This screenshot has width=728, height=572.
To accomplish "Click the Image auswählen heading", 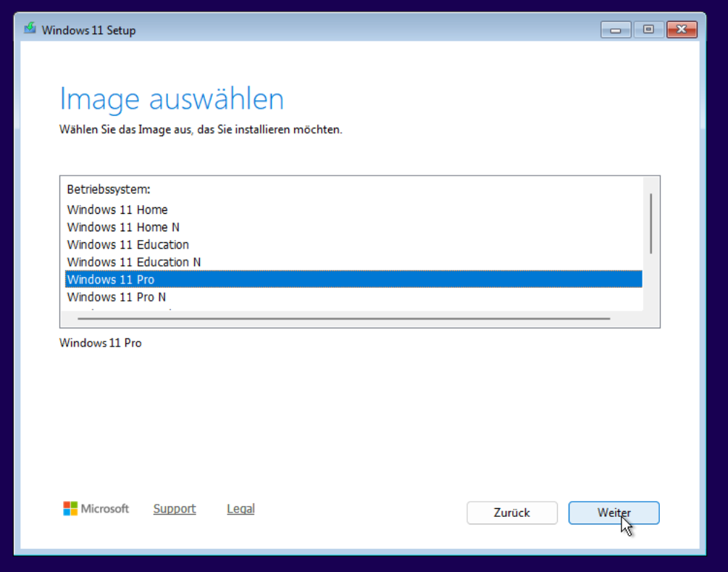I will click(172, 99).
